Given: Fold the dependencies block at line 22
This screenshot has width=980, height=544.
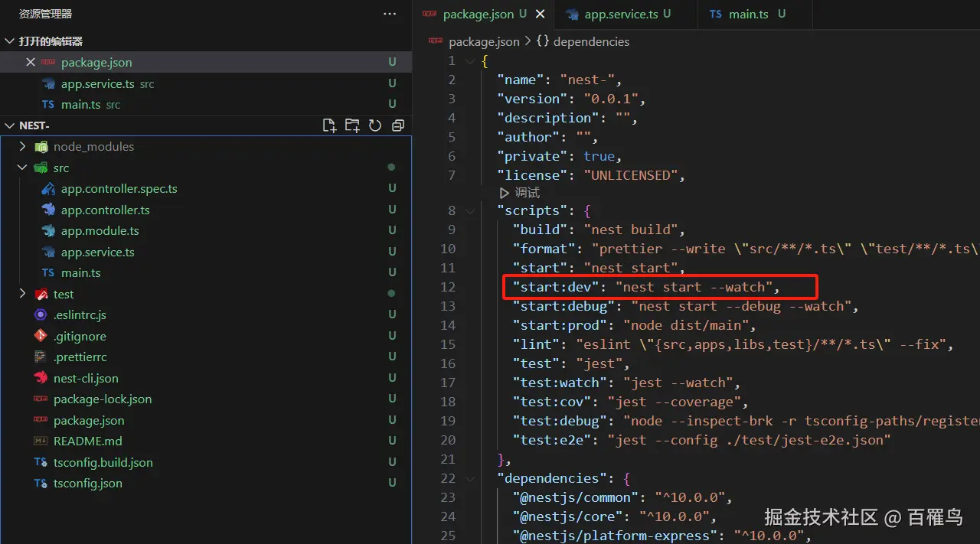Looking at the screenshot, I should pos(469,478).
